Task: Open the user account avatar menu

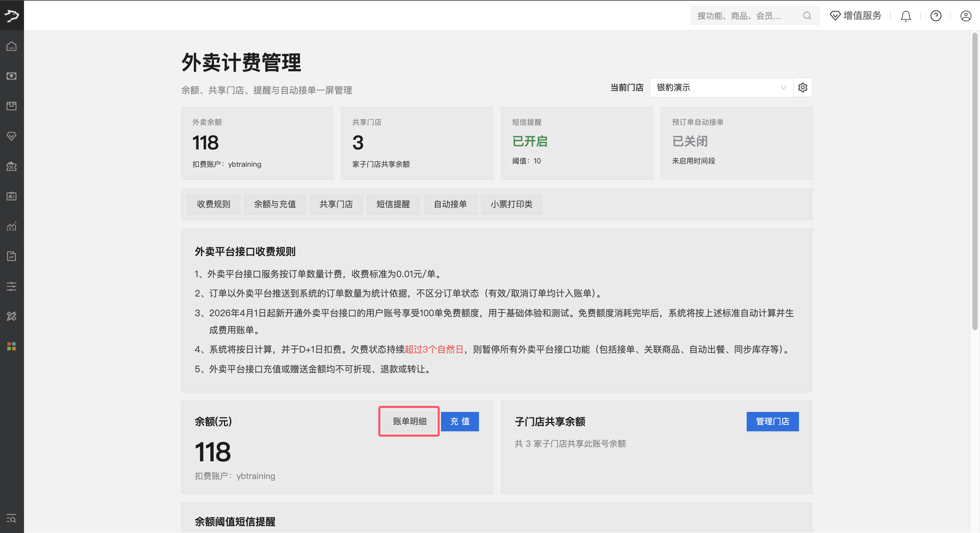Action: [x=966, y=16]
